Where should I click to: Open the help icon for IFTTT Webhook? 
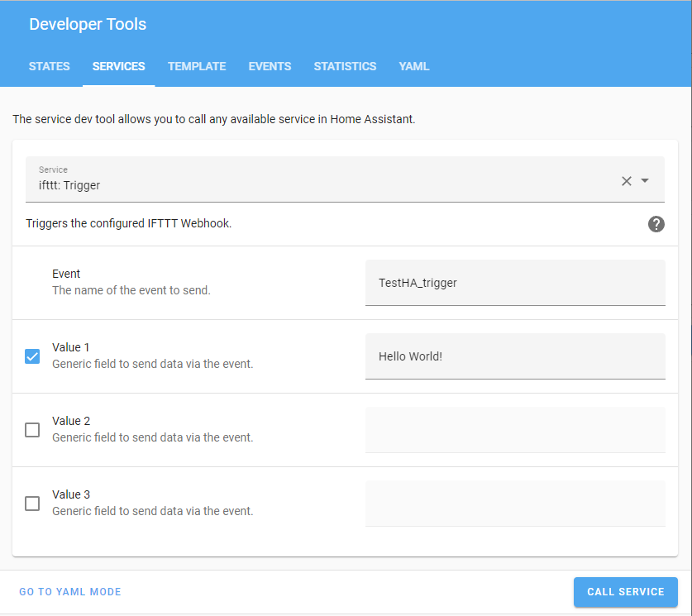coord(656,224)
